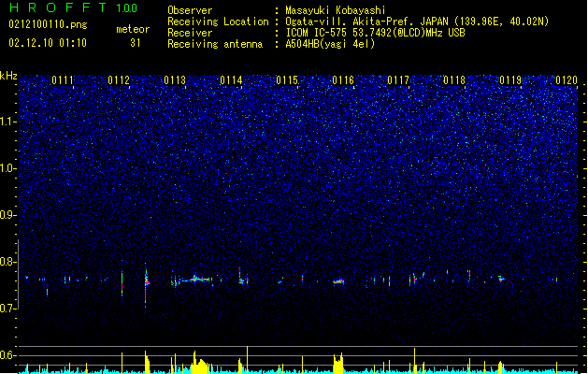
Task: Click the yellow power peak below 0116
Action: click(x=338, y=364)
